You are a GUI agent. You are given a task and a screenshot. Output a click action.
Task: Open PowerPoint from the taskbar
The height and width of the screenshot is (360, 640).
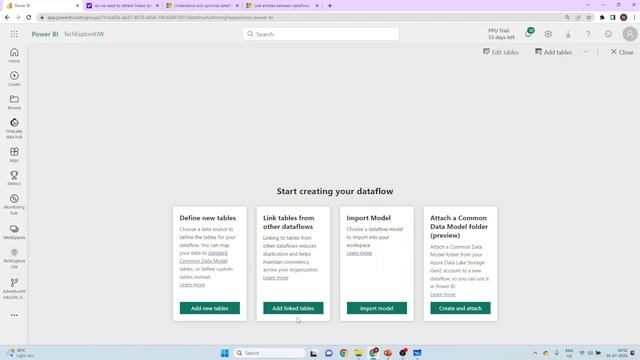pos(388,353)
